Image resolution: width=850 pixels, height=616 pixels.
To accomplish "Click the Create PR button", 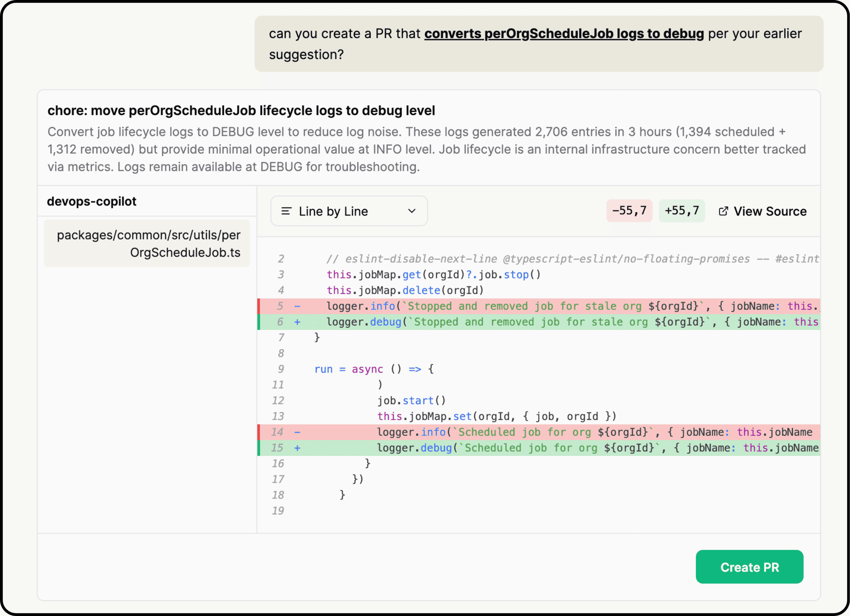I will click(749, 567).
